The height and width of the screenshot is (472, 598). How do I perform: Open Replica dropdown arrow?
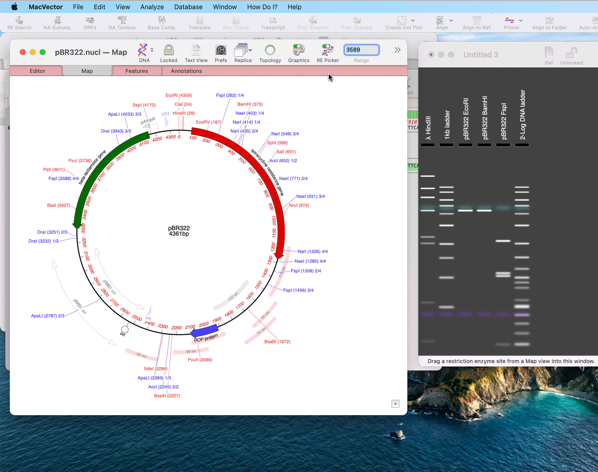(251, 50)
